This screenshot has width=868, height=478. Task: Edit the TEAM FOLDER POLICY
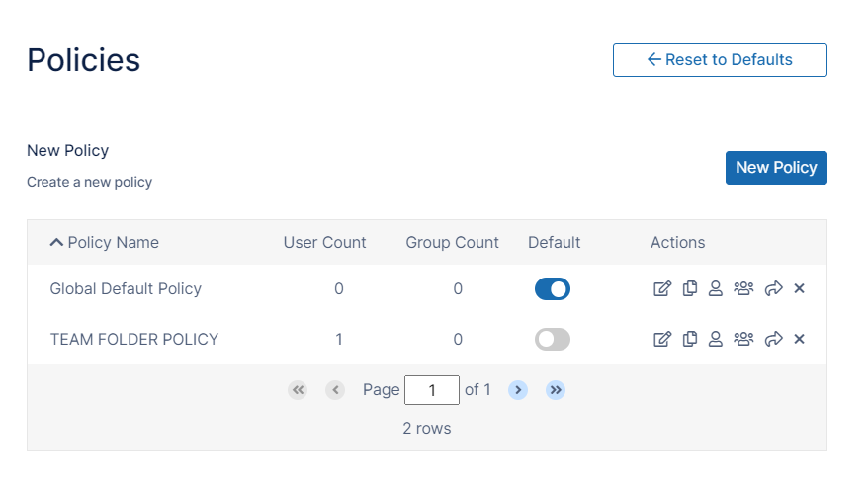point(662,339)
